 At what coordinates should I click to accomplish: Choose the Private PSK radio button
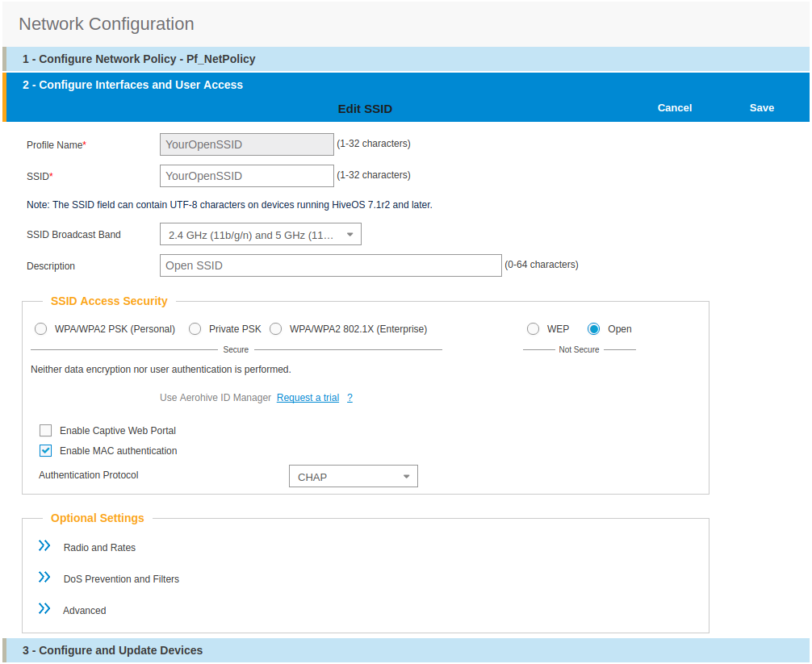(x=195, y=329)
